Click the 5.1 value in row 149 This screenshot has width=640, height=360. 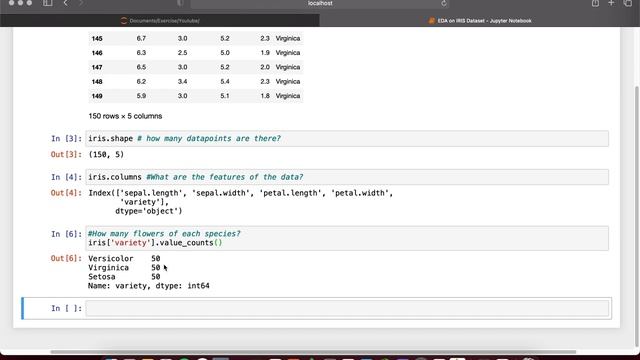pos(225,96)
